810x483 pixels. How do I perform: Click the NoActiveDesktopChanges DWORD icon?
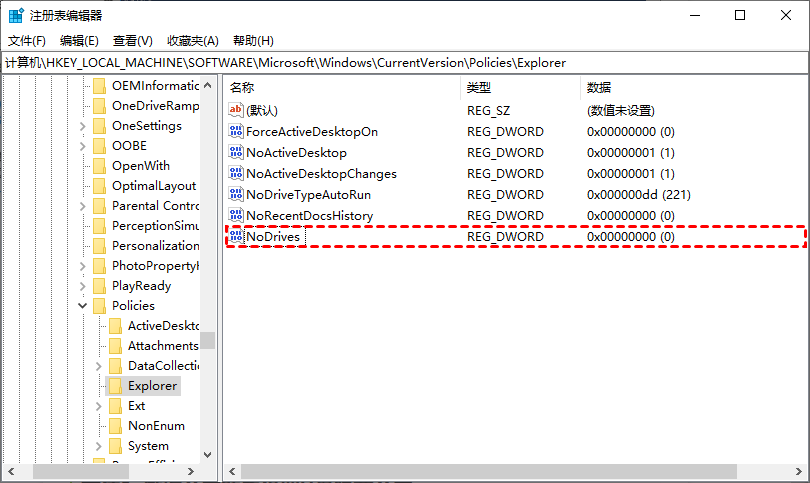pyautogui.click(x=236, y=173)
